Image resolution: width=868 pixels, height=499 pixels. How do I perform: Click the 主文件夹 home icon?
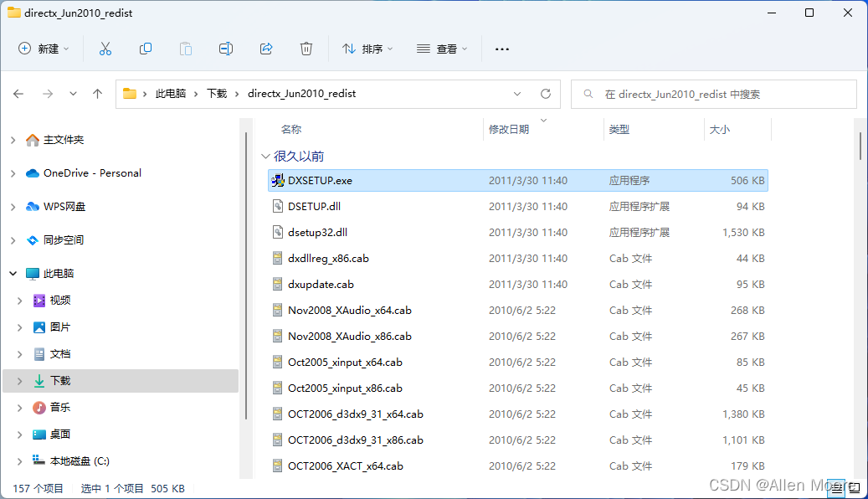click(x=33, y=140)
